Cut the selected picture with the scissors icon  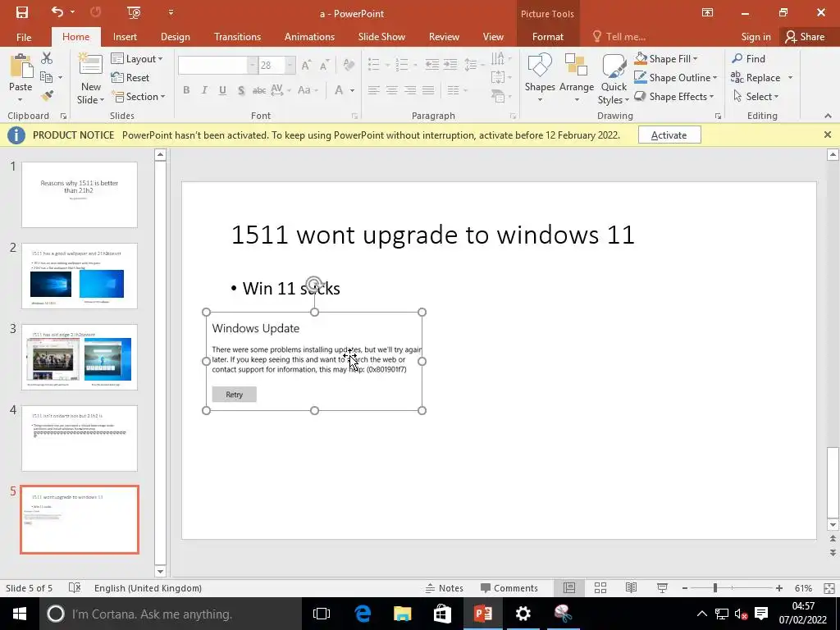tap(47, 58)
